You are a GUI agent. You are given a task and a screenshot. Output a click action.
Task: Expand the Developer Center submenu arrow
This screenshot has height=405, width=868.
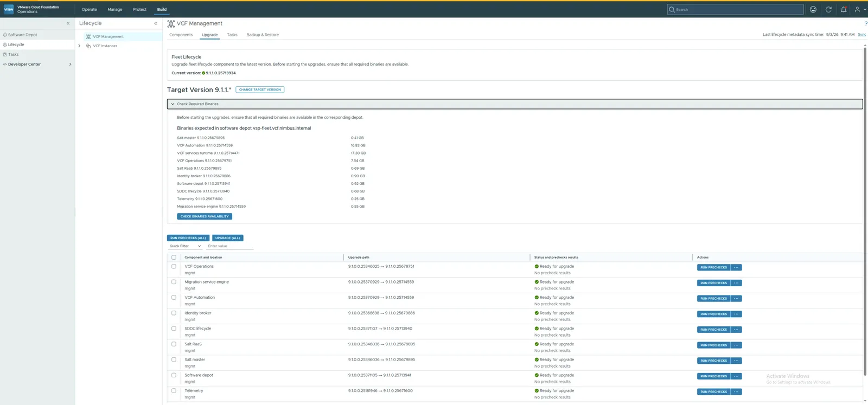point(70,64)
